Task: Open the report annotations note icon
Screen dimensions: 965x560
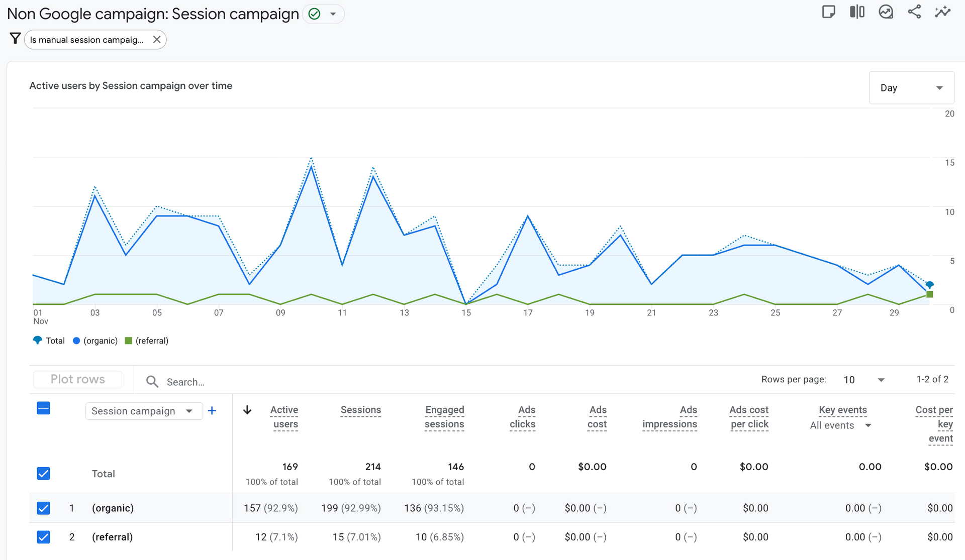Action: 828,12
